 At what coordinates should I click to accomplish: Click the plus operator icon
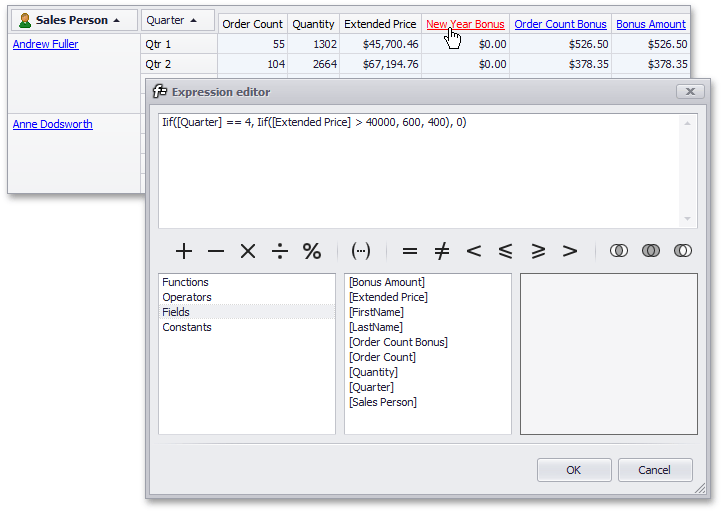pyautogui.click(x=184, y=251)
